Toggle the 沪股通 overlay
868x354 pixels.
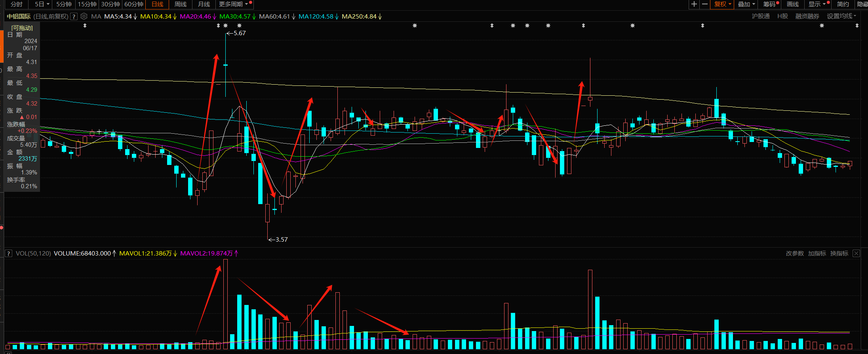point(761,16)
